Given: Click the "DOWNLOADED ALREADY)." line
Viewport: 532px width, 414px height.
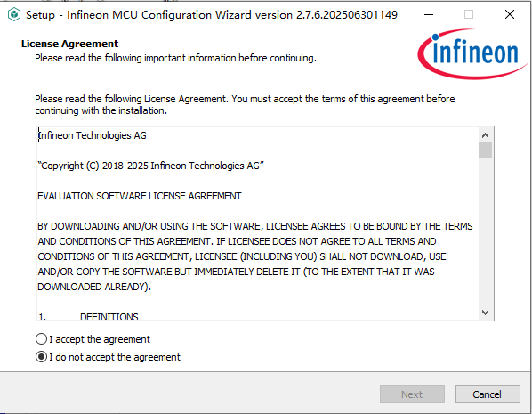Looking at the screenshot, I should coord(94,287).
